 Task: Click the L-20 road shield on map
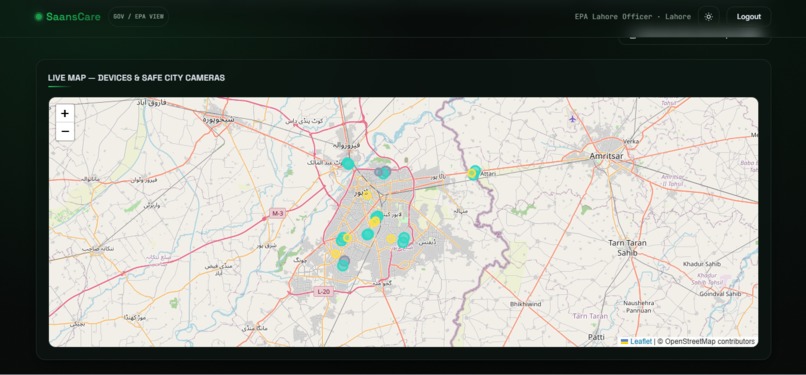click(x=323, y=292)
